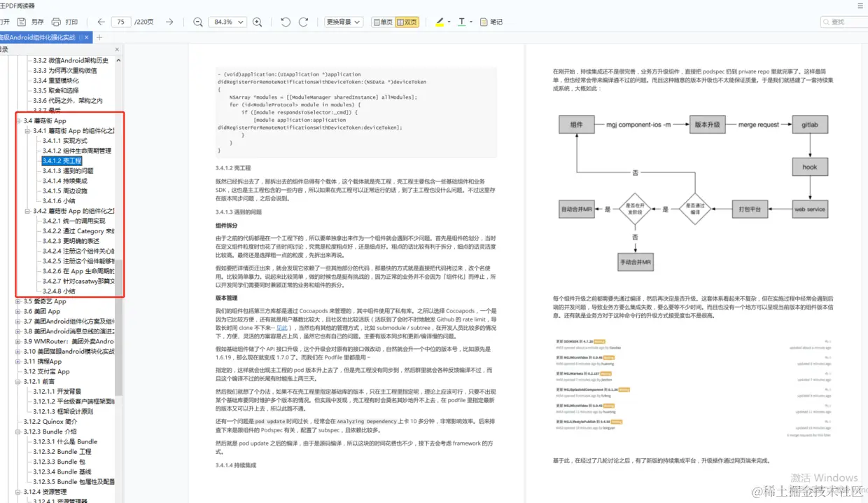Viewport: 868px width, 503px height.
Task: Select outline item 3.3.5 取舍和选择
Action: (x=56, y=90)
